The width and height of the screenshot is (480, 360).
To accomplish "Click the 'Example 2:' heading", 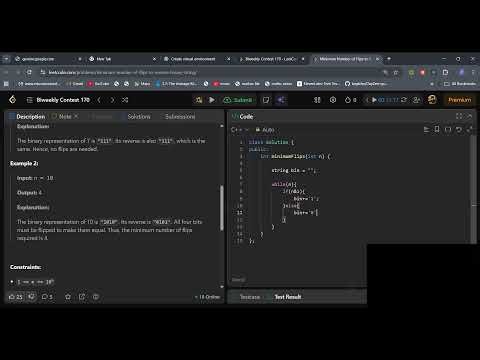I will tap(24, 163).
